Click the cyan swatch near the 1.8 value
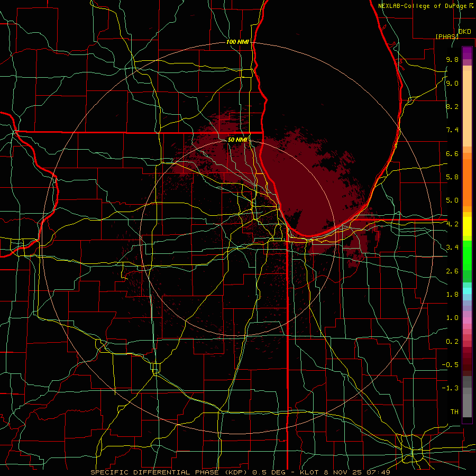This screenshot has height=476, width=476. pyautogui.click(x=467, y=290)
